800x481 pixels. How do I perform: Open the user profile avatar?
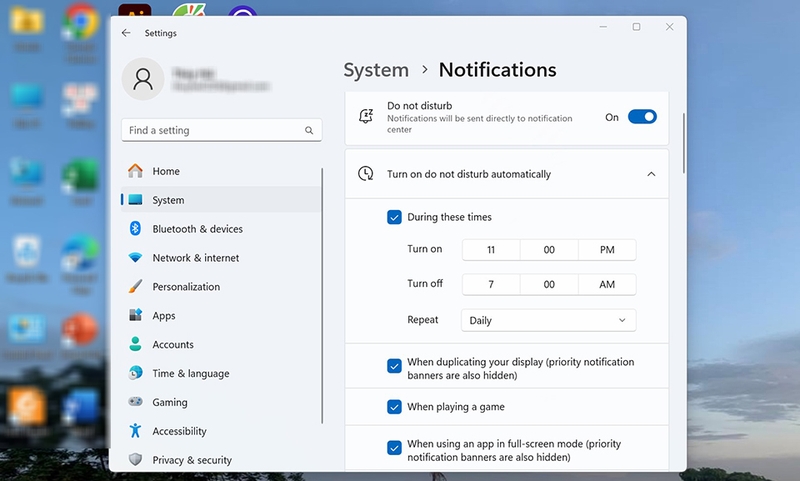pyautogui.click(x=143, y=79)
